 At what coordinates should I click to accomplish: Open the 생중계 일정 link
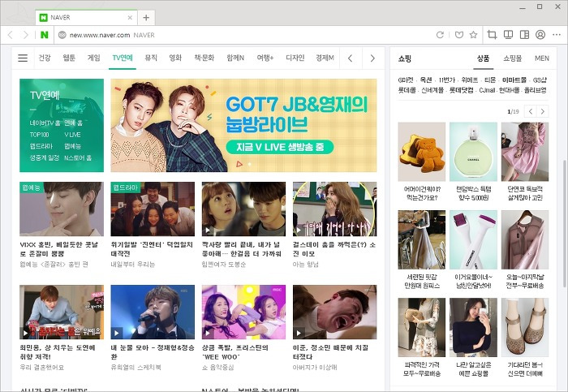tap(44, 157)
